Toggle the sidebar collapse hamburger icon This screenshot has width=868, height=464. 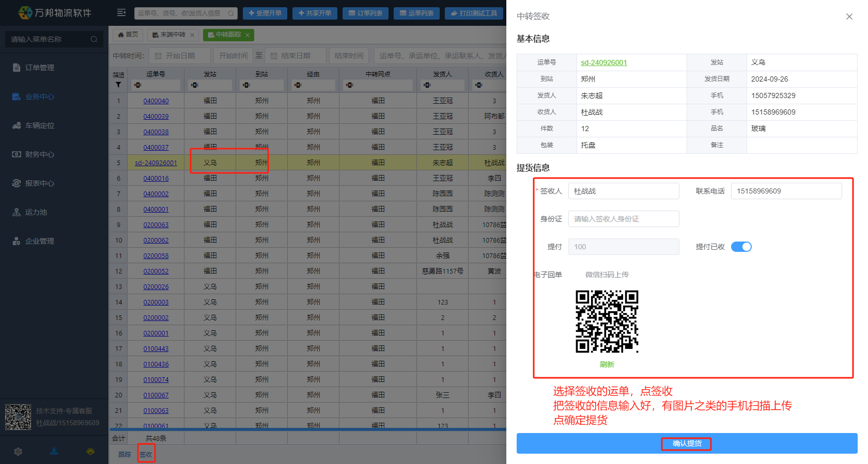coord(121,13)
